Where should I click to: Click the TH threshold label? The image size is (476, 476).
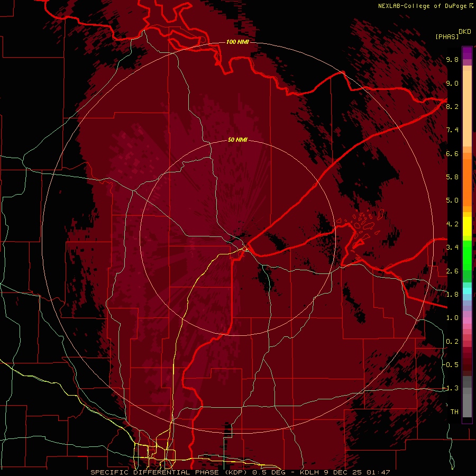click(454, 411)
